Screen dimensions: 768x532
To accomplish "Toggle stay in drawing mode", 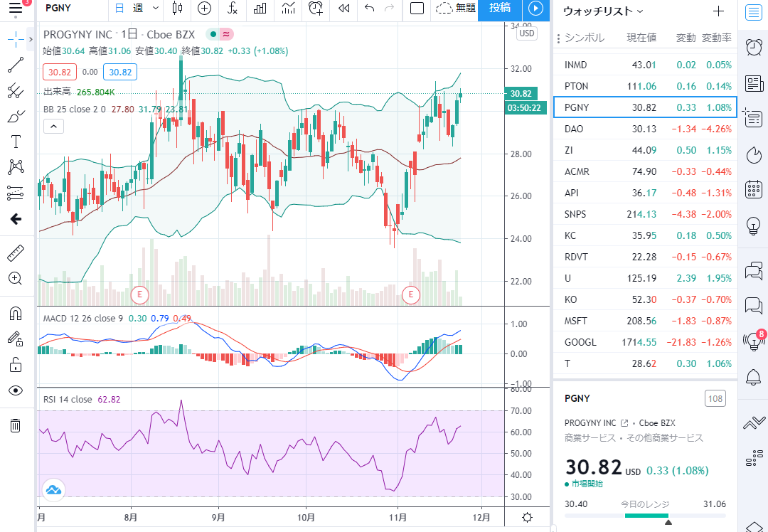I will pos(16,339).
